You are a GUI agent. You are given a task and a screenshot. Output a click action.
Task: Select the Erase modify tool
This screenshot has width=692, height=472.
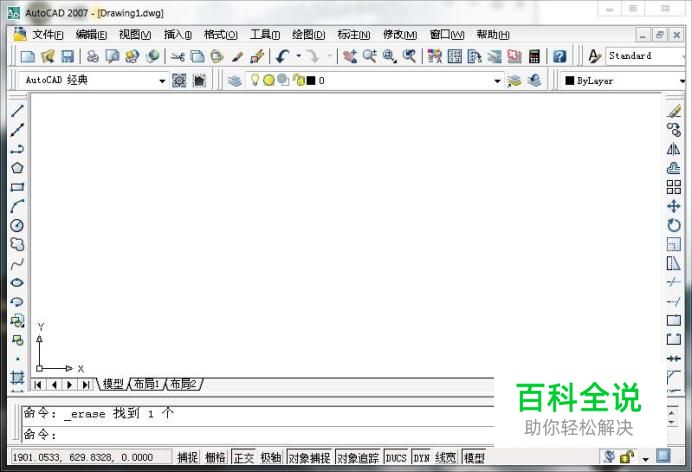(673, 111)
